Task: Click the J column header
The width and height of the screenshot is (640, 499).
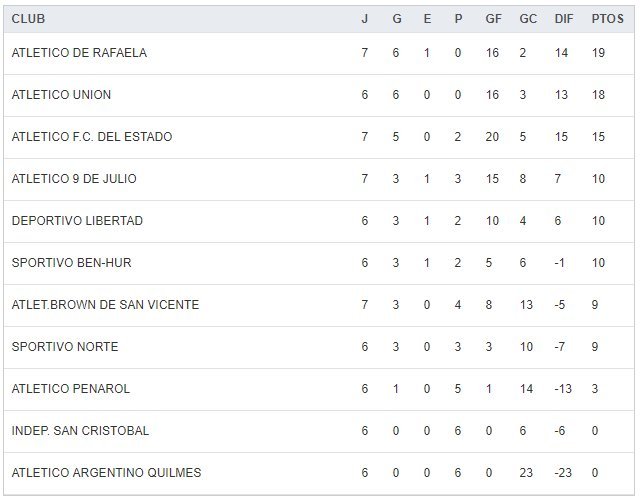Action: 365,19
